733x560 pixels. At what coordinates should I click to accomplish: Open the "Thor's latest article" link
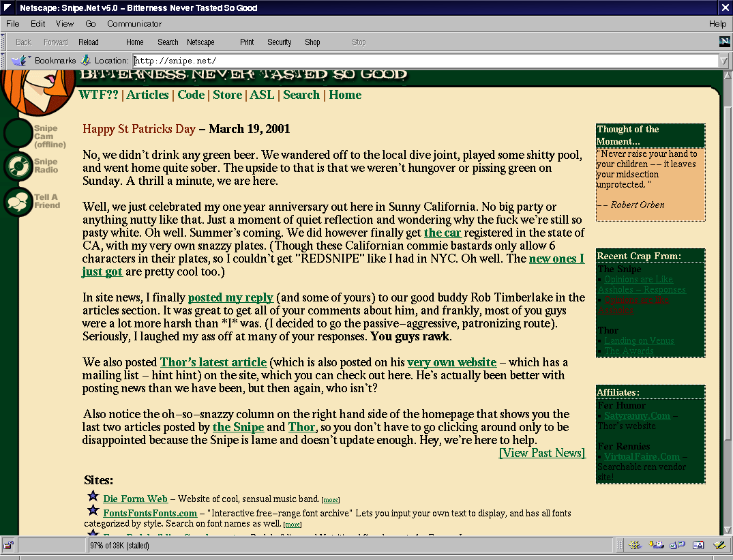point(213,362)
